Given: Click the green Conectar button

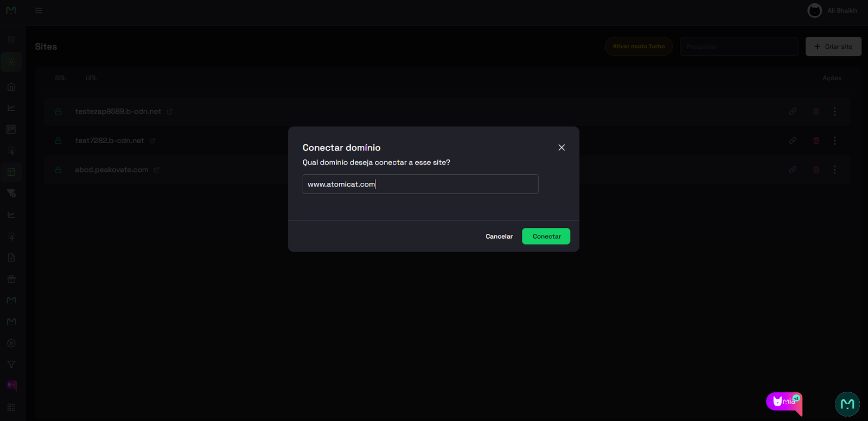Looking at the screenshot, I should [x=546, y=237].
